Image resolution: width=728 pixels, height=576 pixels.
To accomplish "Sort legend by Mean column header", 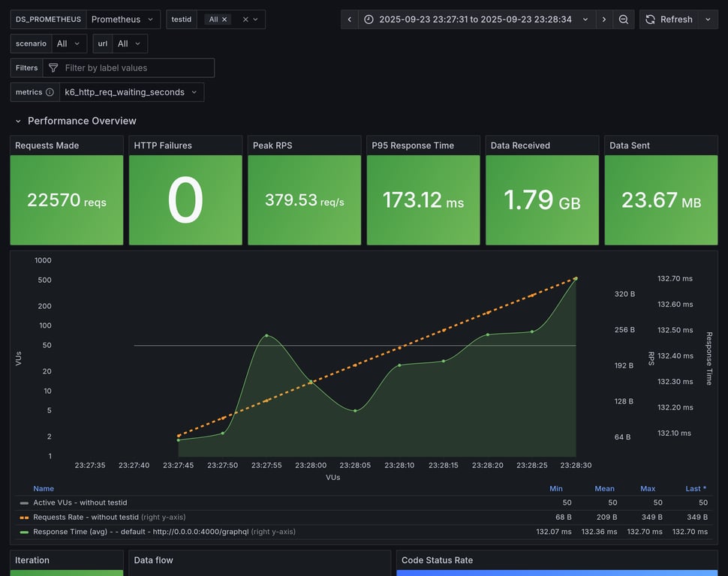I will [x=604, y=488].
